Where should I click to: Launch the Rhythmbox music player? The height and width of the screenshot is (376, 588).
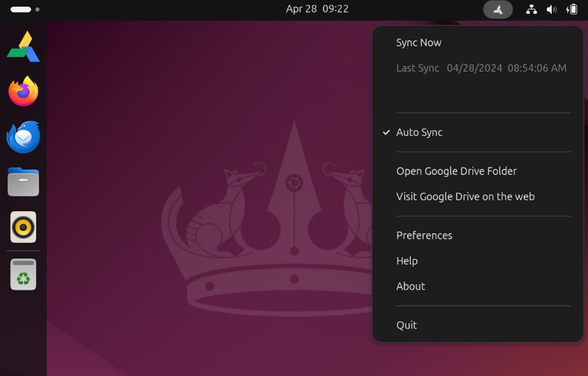coord(23,227)
